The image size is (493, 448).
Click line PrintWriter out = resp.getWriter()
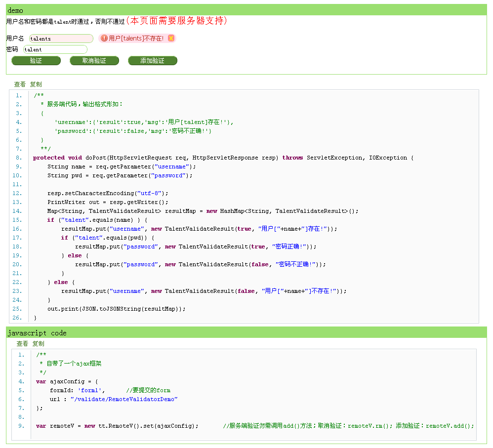tap(108, 202)
